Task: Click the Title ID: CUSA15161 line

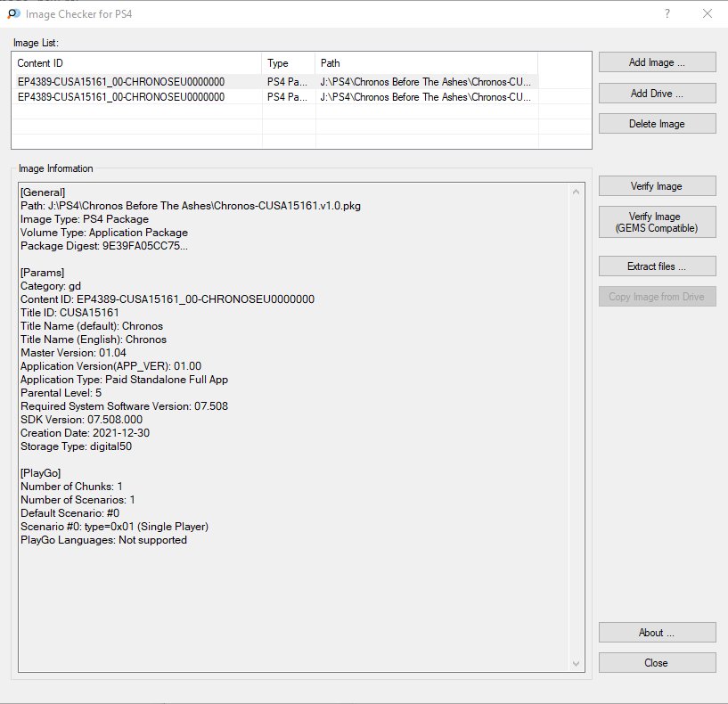Action: pos(70,313)
